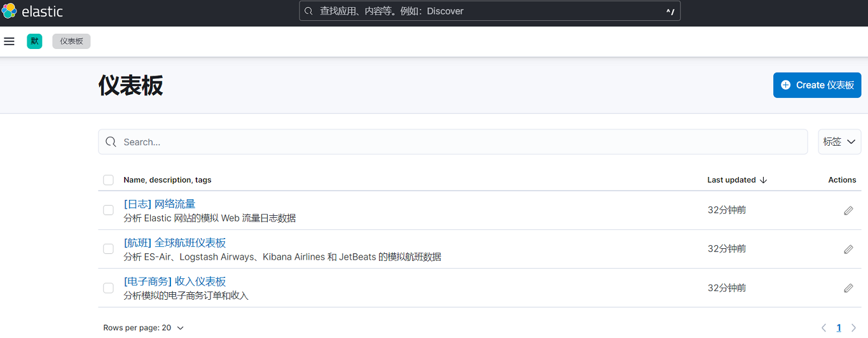Sort by Last updated column

[x=737, y=180]
